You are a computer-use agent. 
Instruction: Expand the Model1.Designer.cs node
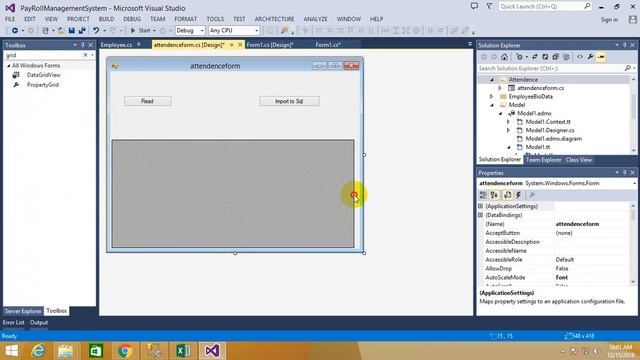coord(509,131)
